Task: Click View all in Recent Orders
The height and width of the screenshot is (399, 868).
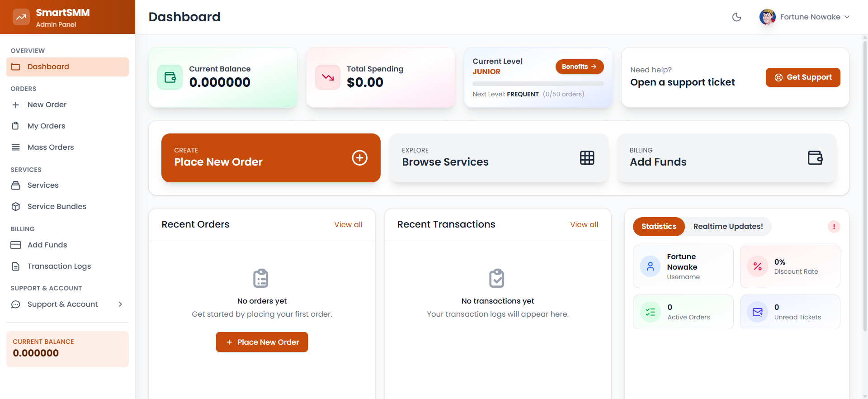Action: tap(348, 225)
